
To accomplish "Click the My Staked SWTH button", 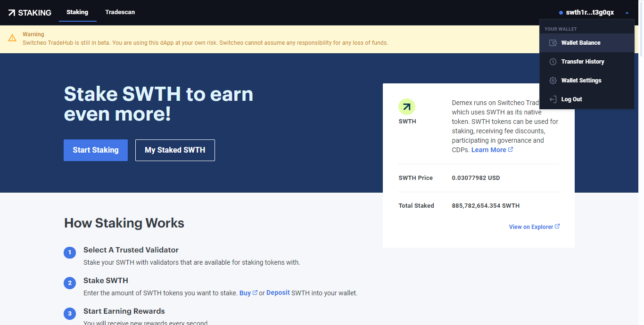I will tap(175, 150).
